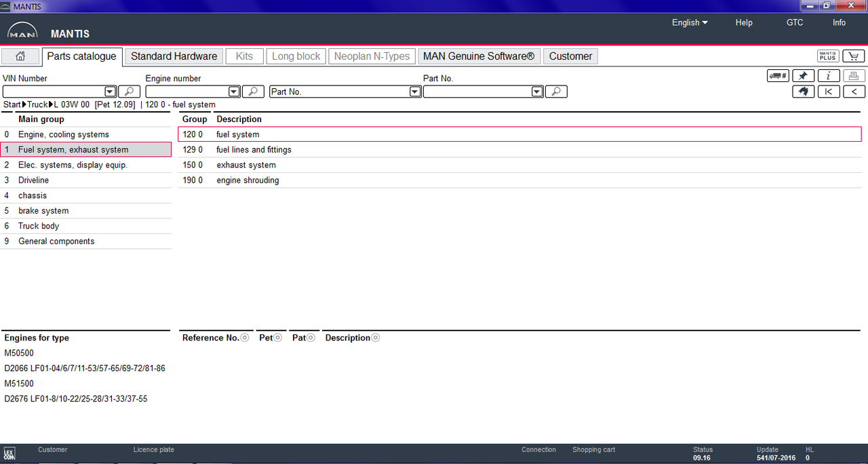Select engine type M50500
The width and height of the screenshot is (868, 464).
tap(19, 353)
